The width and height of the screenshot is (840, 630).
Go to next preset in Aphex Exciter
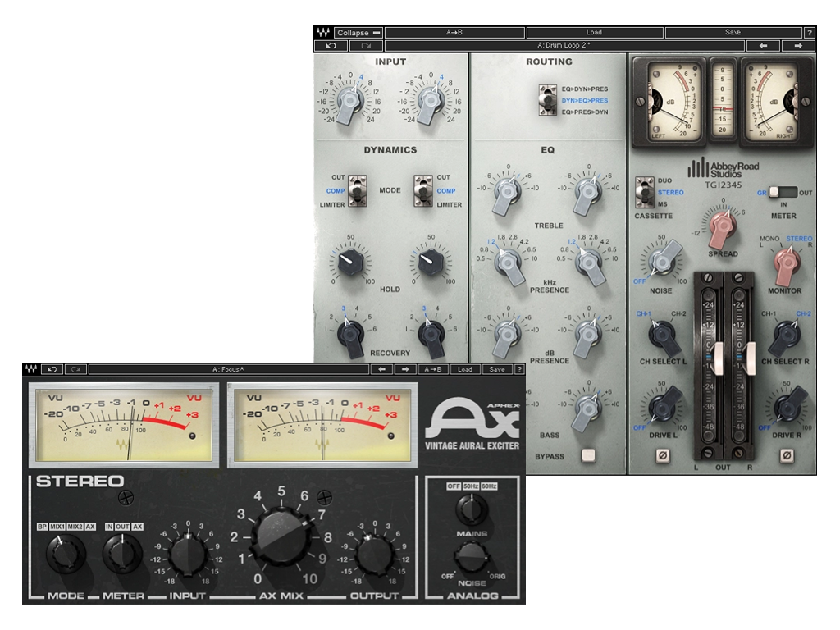tap(405, 369)
